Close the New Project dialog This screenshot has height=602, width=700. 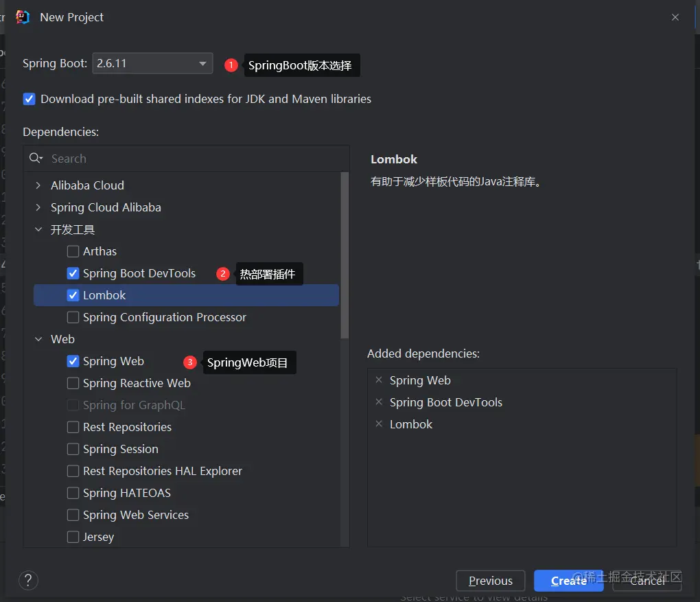pyautogui.click(x=675, y=17)
